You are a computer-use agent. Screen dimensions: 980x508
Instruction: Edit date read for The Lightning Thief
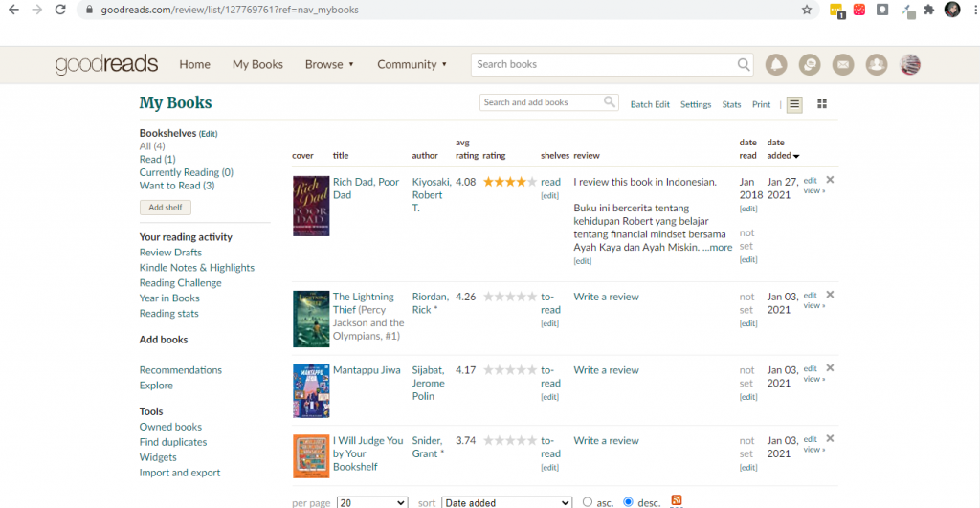coord(748,323)
